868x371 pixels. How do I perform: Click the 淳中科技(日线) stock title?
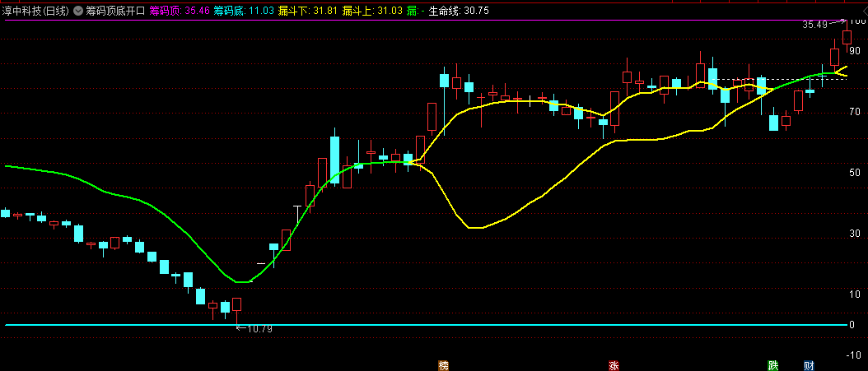pos(36,11)
